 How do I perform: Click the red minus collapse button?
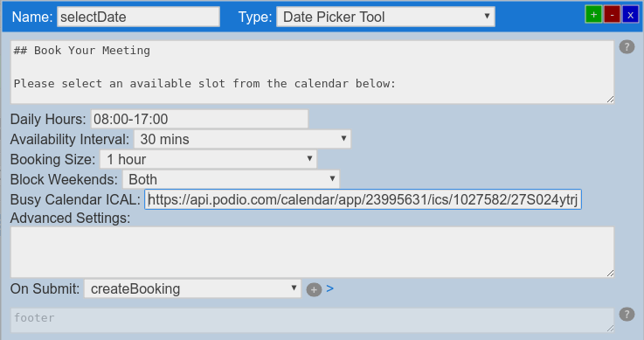612,15
